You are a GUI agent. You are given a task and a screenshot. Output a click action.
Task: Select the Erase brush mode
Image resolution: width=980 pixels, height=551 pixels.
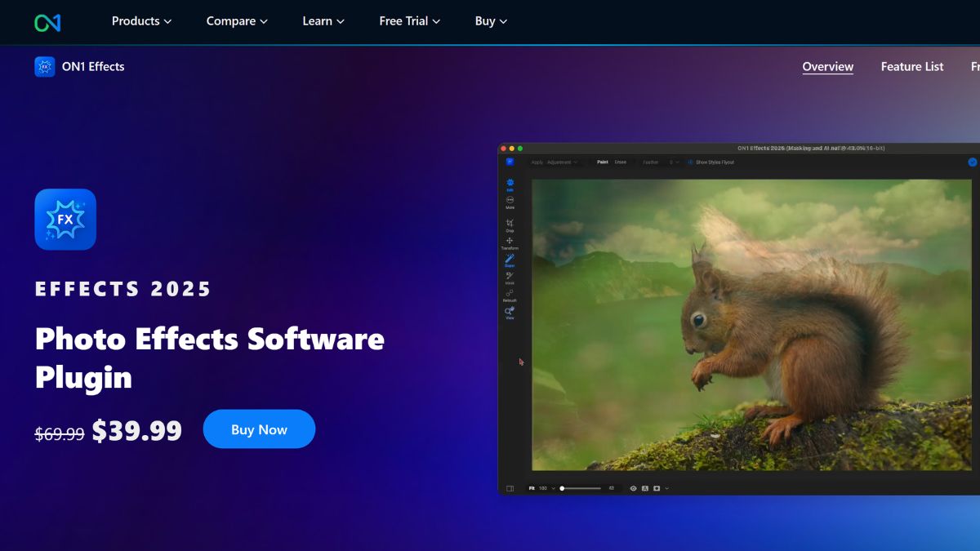click(x=621, y=162)
